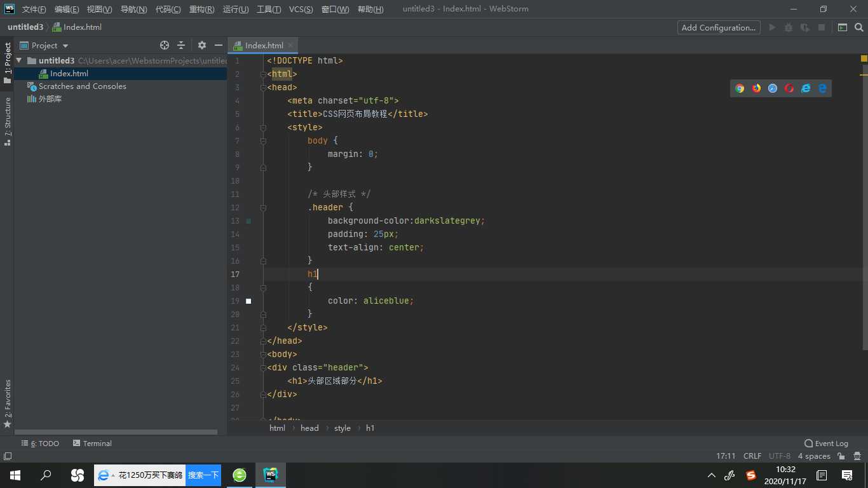868x488 pixels.
Task: Hide the Project tool window
Action: (x=219, y=45)
